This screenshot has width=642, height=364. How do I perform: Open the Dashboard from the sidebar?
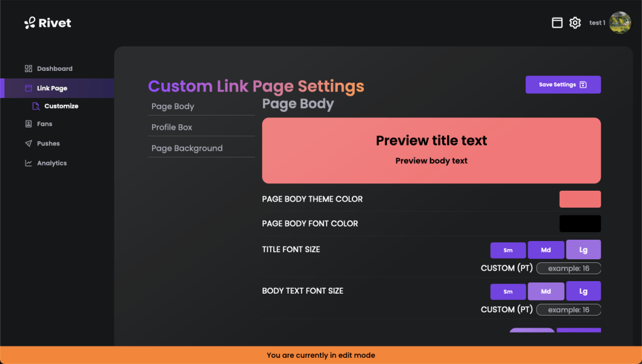[x=48, y=68]
